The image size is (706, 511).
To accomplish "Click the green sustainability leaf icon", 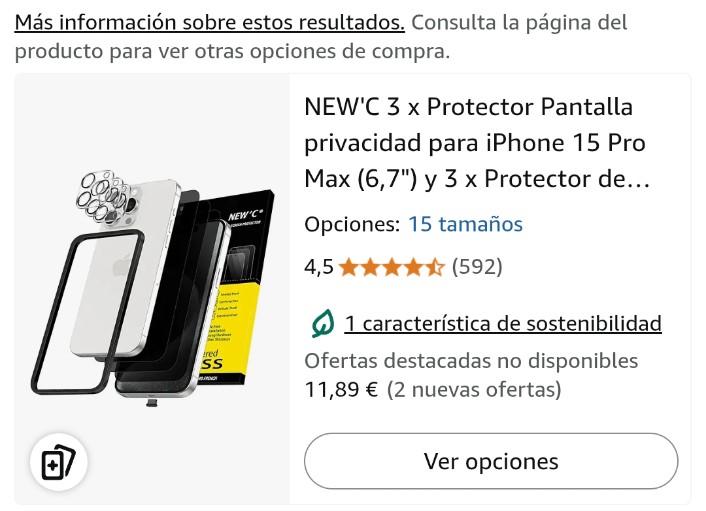I will click(x=323, y=323).
